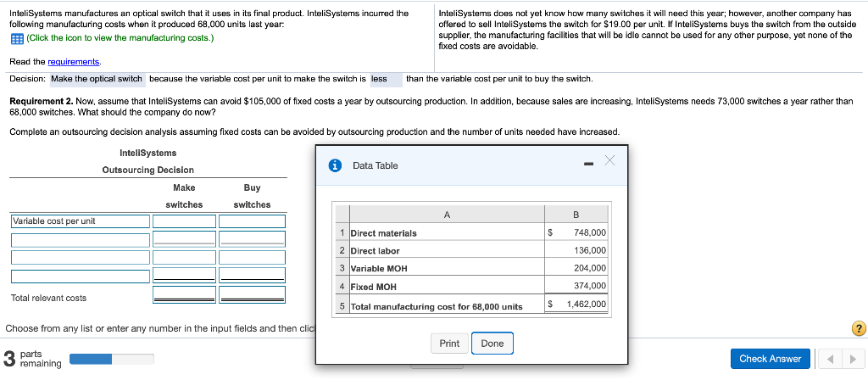Viewport: 868px width, 380px height.
Task: Click the 204,000 value cell
Action: (x=576, y=268)
